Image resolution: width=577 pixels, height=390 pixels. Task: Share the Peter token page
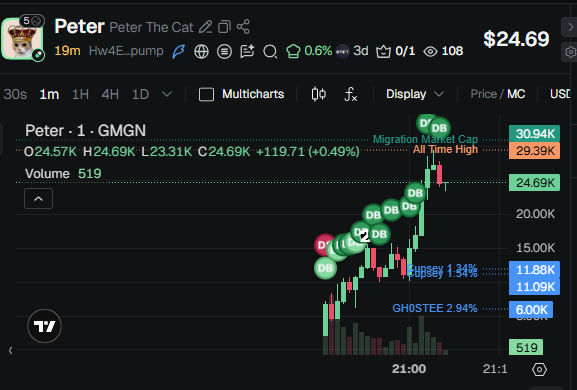(x=243, y=27)
